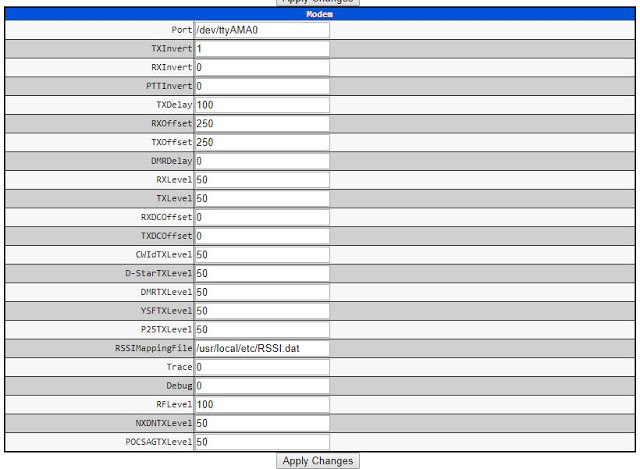This screenshot has height=469, width=640.
Task: Click the RXDCOffset input field
Action: pos(262,217)
